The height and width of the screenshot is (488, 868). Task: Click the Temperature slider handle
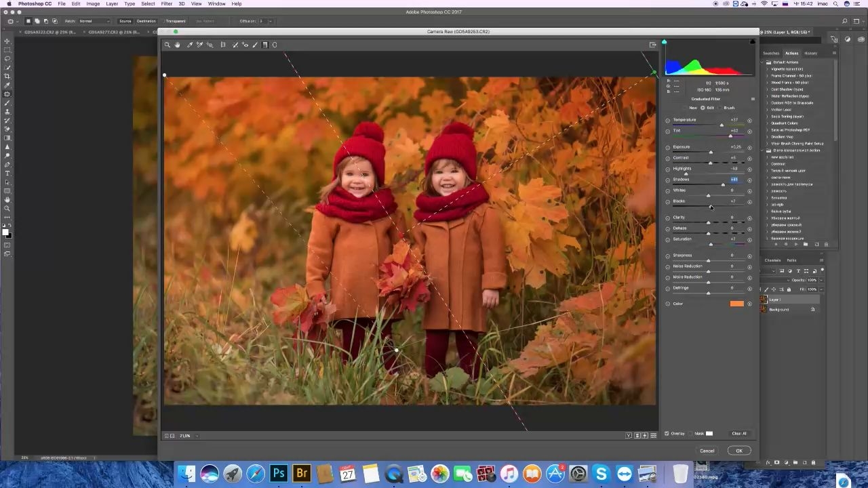click(x=722, y=125)
